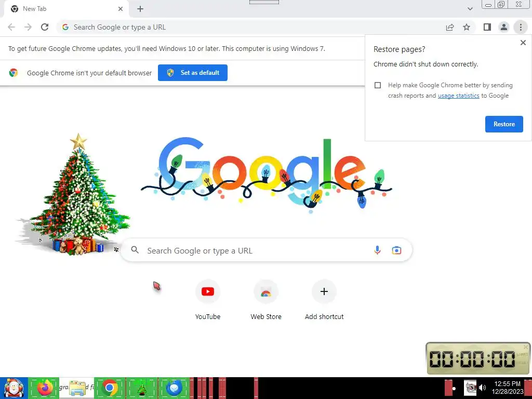Switch to Chrome in the taskbar
Screen dimensions: 532x399
click(x=110, y=388)
